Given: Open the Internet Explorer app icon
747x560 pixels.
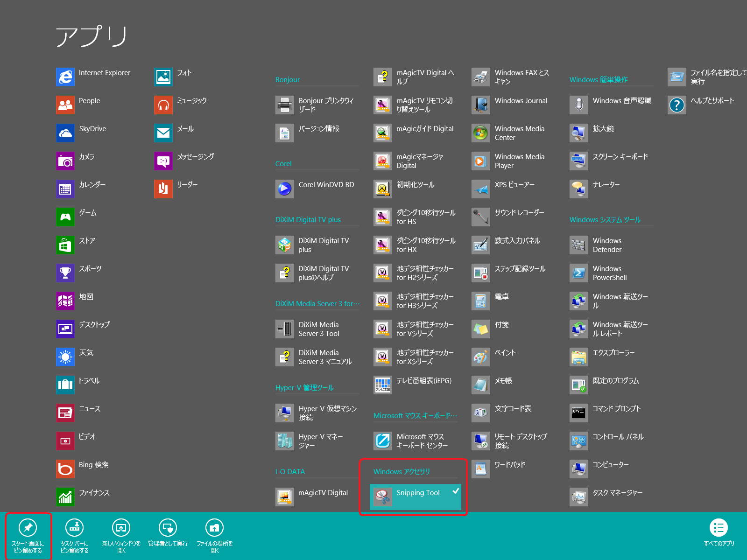Looking at the screenshot, I should [65, 77].
